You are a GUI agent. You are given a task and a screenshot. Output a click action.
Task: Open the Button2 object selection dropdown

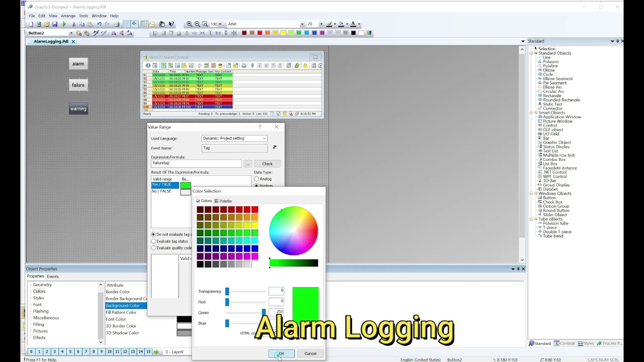click(x=71, y=33)
